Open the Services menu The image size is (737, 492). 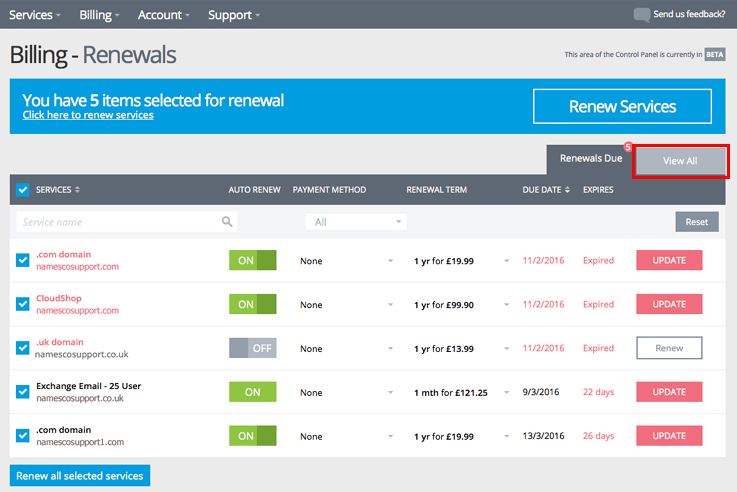point(35,15)
